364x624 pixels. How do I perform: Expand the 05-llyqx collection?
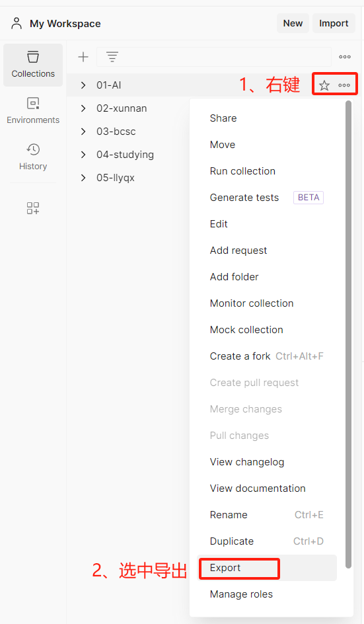83,178
